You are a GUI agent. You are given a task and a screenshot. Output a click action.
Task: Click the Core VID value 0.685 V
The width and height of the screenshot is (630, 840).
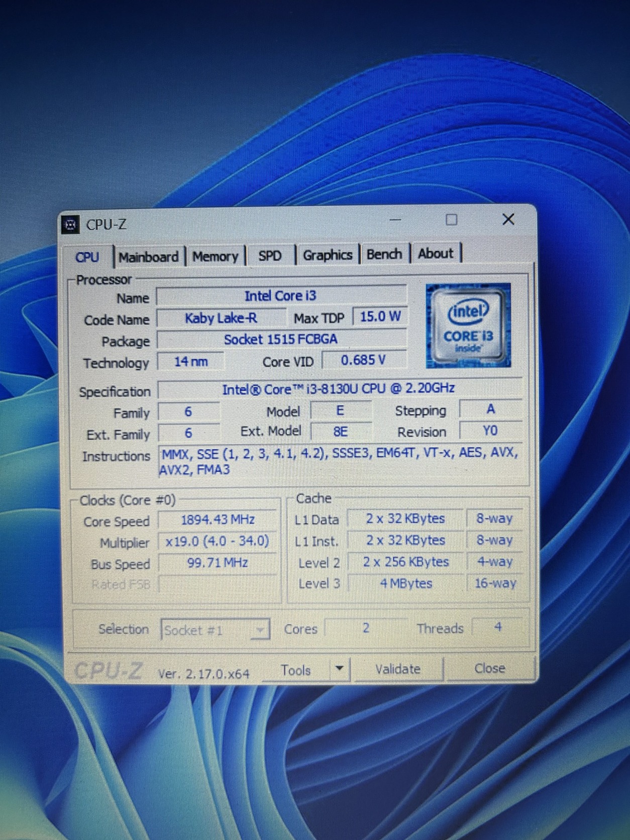(364, 360)
